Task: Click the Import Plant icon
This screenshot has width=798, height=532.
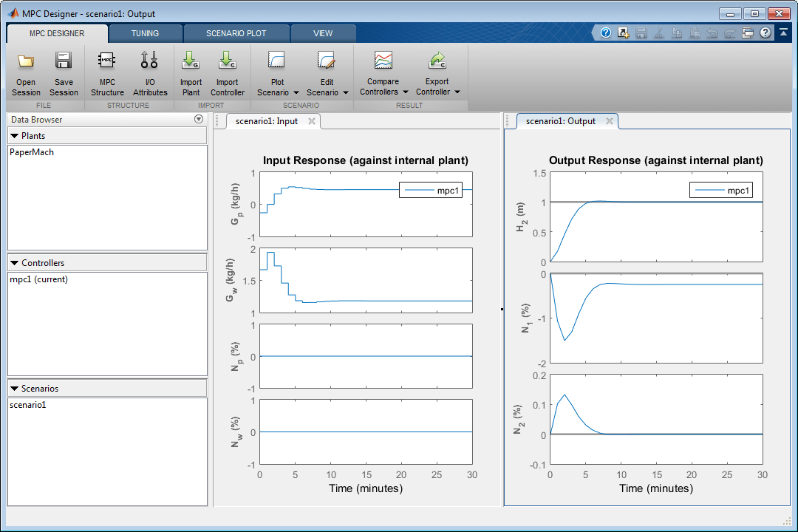Action: [x=191, y=60]
